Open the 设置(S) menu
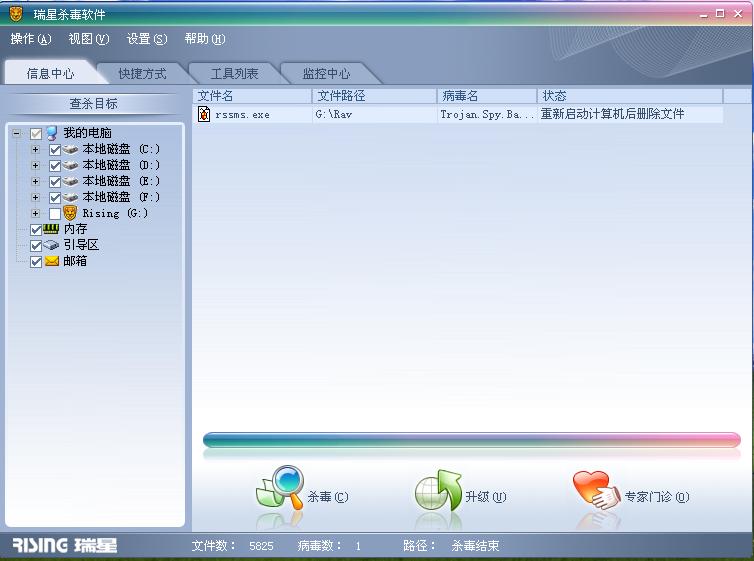 click(147, 39)
